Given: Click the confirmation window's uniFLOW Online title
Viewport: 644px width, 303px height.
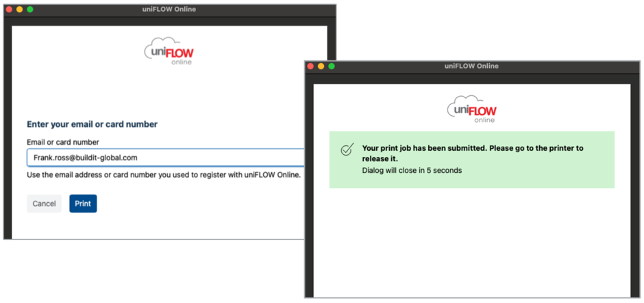Looking at the screenshot, I should click(471, 66).
